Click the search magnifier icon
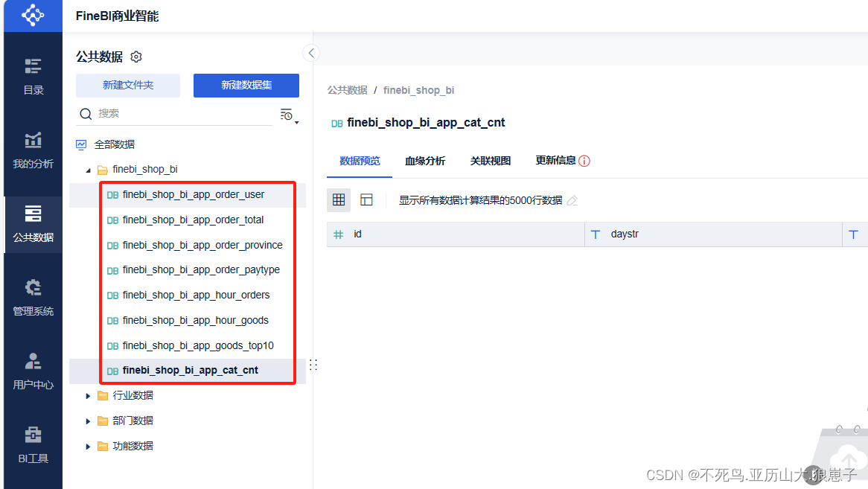The height and width of the screenshot is (489, 868). pyautogui.click(x=86, y=114)
